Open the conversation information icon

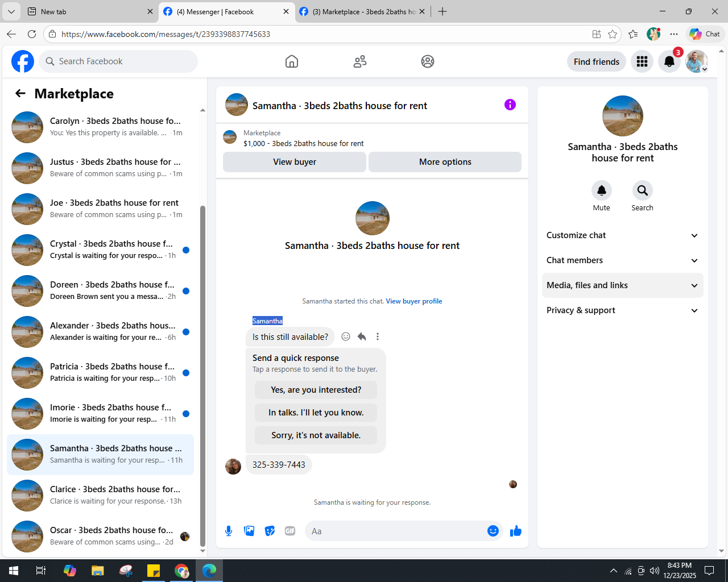click(x=510, y=105)
